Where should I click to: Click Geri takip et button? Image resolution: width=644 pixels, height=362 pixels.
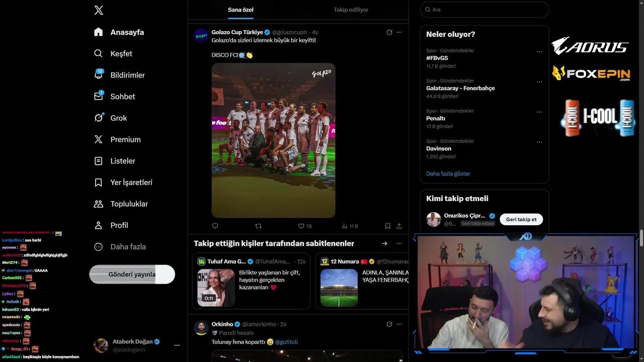pyautogui.click(x=521, y=219)
